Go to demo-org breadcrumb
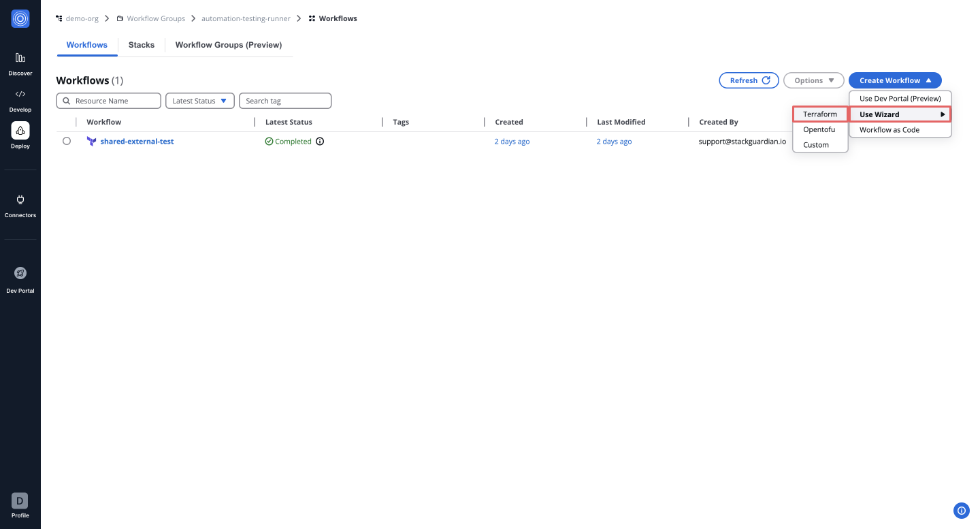 tap(82, 18)
